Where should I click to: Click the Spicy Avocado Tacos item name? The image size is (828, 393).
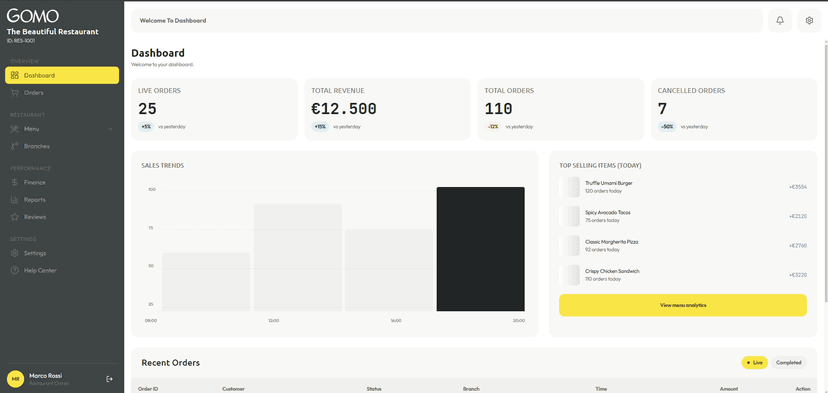(608, 212)
